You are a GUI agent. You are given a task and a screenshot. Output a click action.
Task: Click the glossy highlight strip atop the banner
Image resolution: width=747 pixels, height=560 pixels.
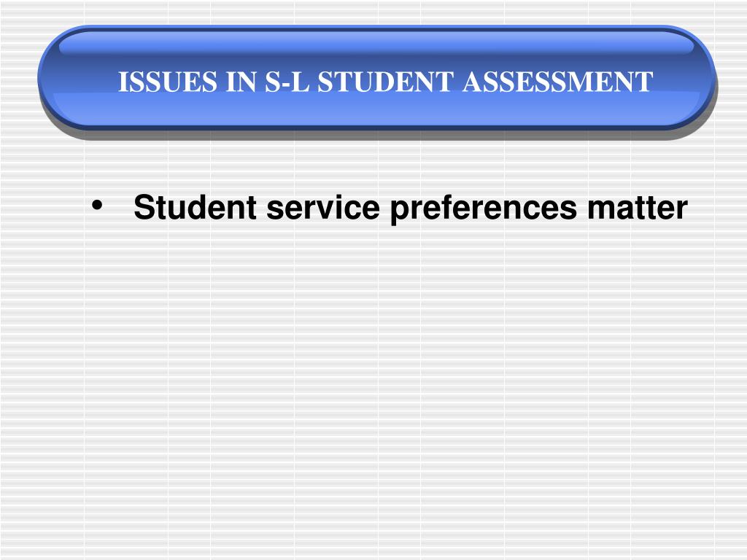click(376, 44)
